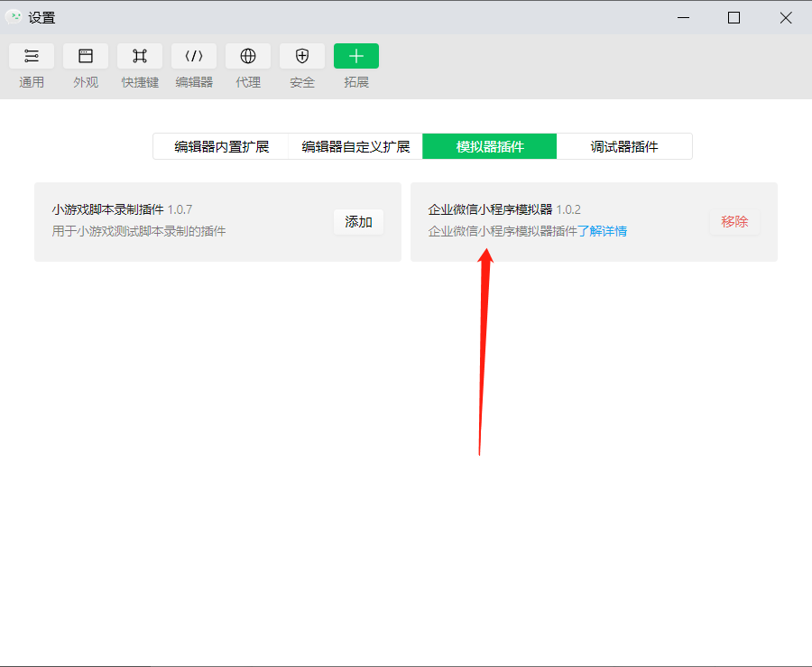
Task: Open the 外观 appearance settings icon
Action: [86, 56]
